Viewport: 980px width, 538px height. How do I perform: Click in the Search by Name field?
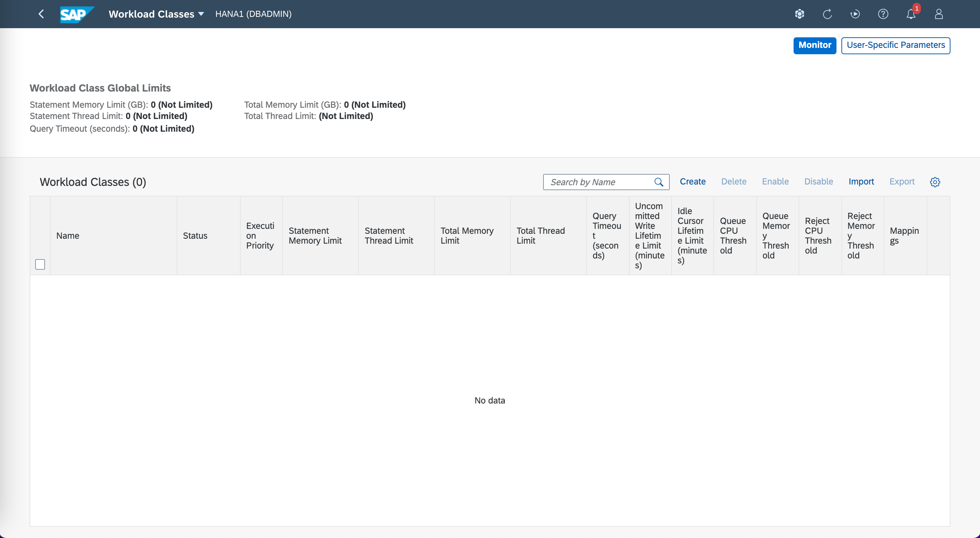(599, 182)
